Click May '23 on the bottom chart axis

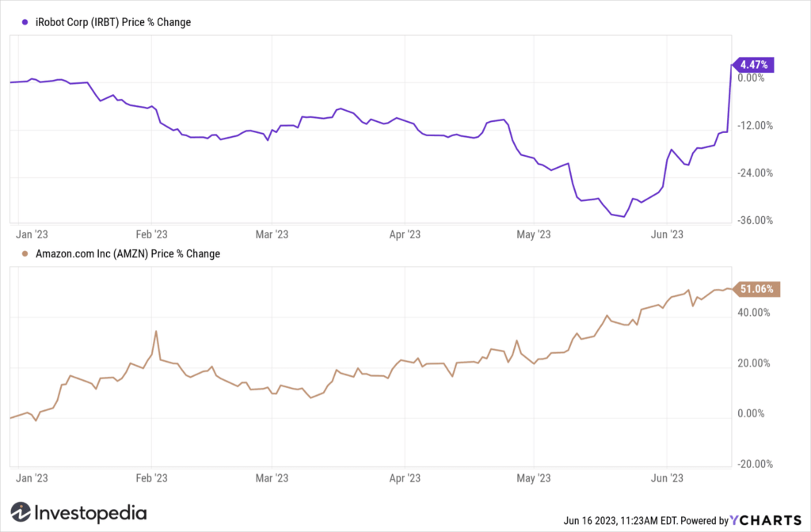533,478
